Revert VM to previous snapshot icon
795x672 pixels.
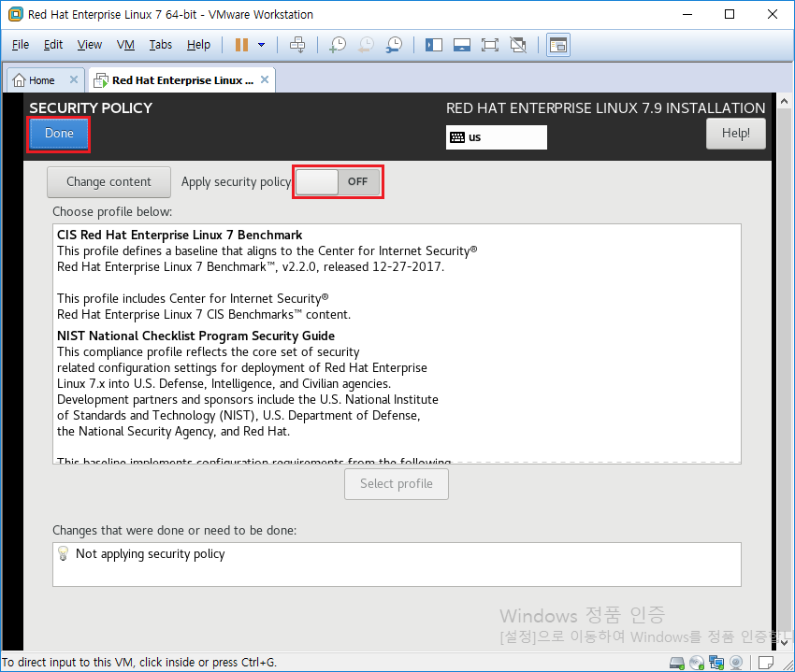click(366, 45)
